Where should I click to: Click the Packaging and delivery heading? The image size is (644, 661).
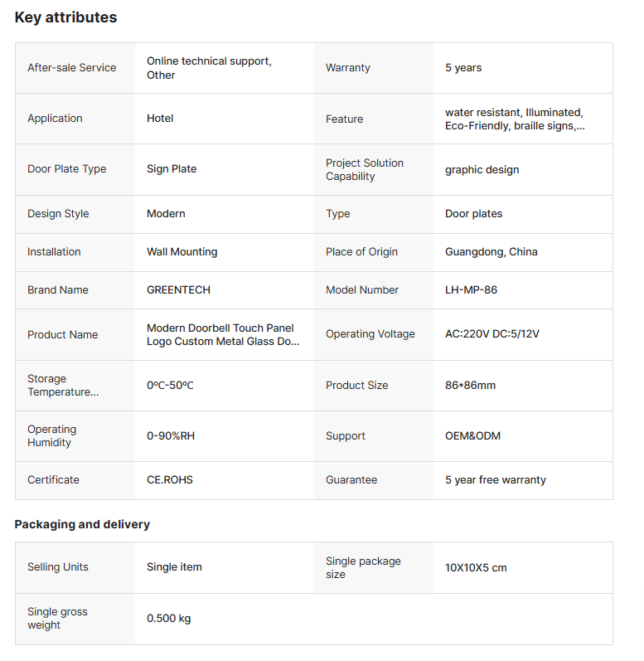click(x=82, y=524)
